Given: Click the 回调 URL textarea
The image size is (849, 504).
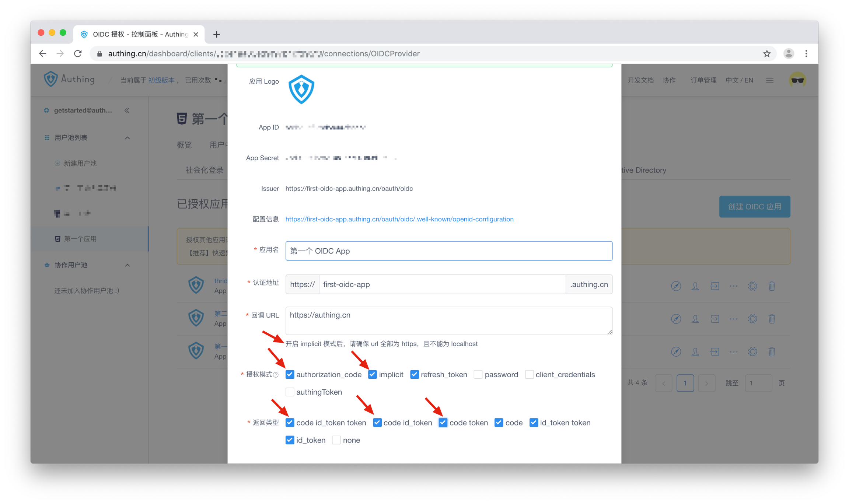Looking at the screenshot, I should 448,321.
